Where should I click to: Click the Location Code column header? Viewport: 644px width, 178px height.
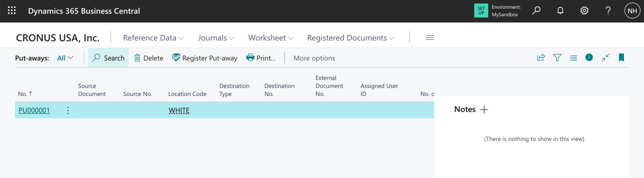coord(187,94)
